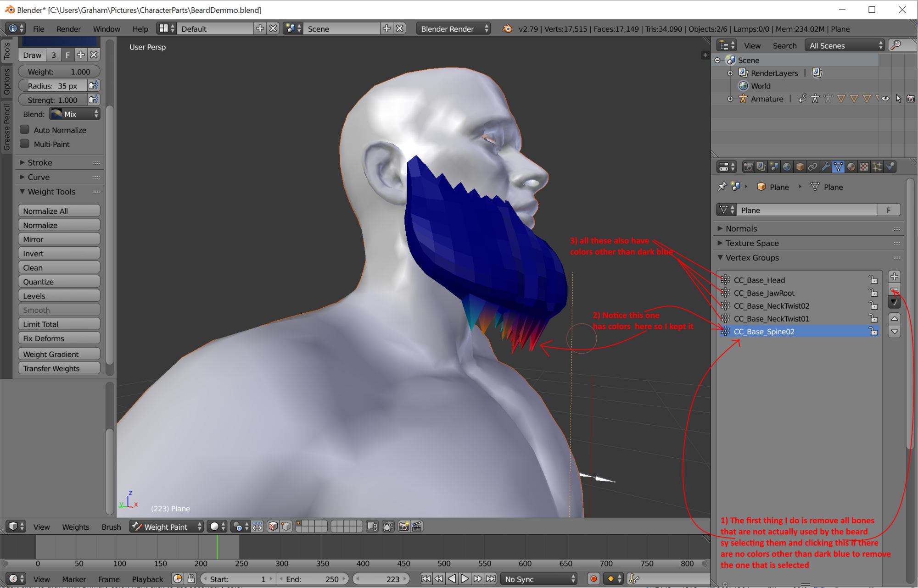918x588 pixels.
Task: Toggle radius pressure sensitivity button
Action: tap(94, 85)
